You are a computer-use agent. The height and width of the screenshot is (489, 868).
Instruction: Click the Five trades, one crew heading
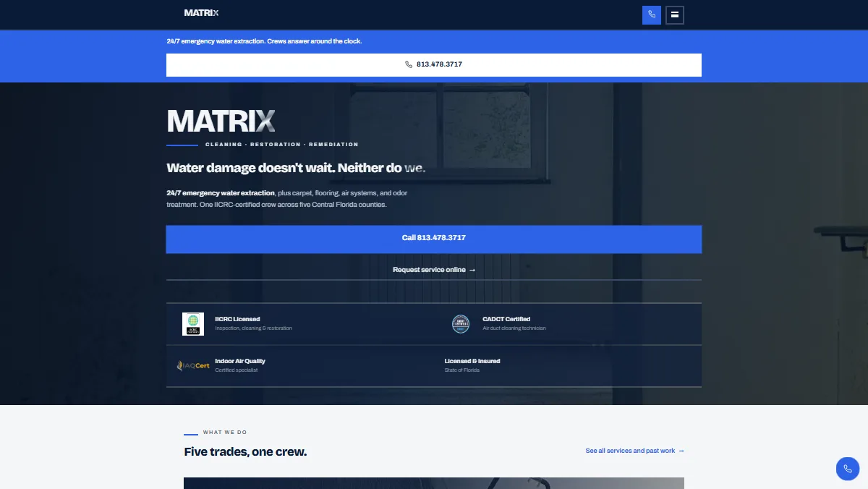245,452
